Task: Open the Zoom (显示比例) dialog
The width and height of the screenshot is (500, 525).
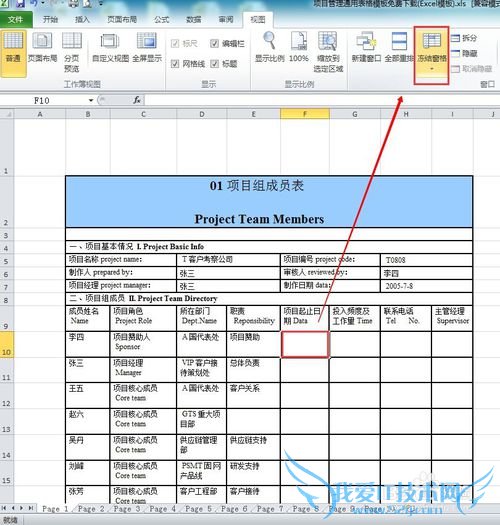Action: pyautogui.click(x=270, y=47)
